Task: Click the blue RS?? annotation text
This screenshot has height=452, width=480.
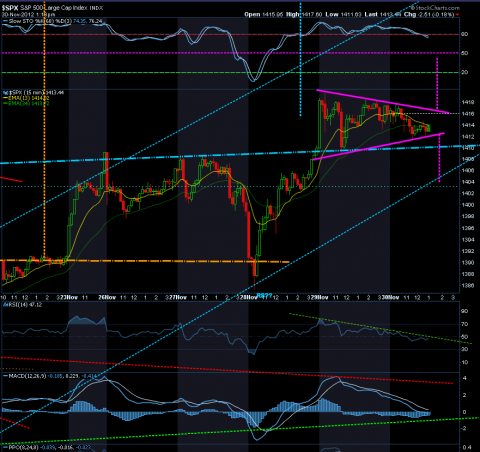Action: coord(264,296)
